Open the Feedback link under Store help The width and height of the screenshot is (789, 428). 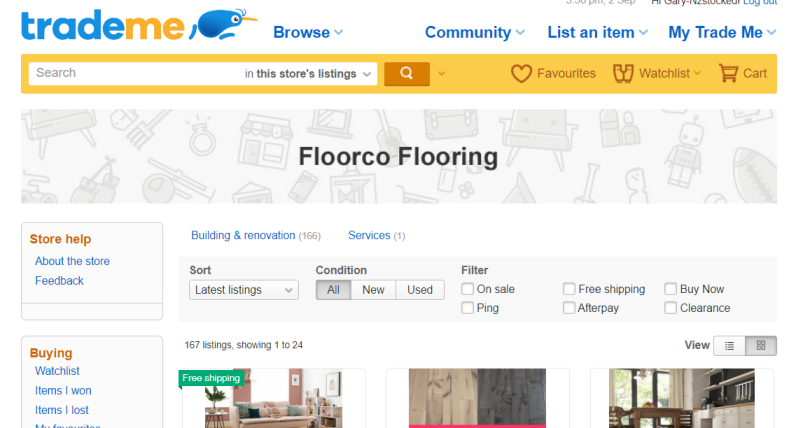point(59,281)
